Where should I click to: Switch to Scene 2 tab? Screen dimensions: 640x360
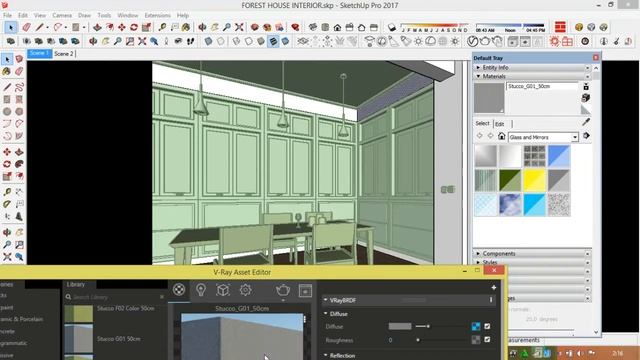pyautogui.click(x=64, y=53)
